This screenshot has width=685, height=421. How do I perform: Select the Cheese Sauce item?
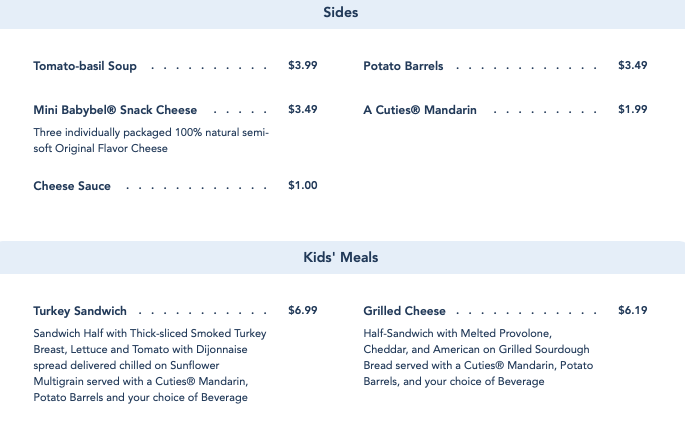tap(72, 186)
